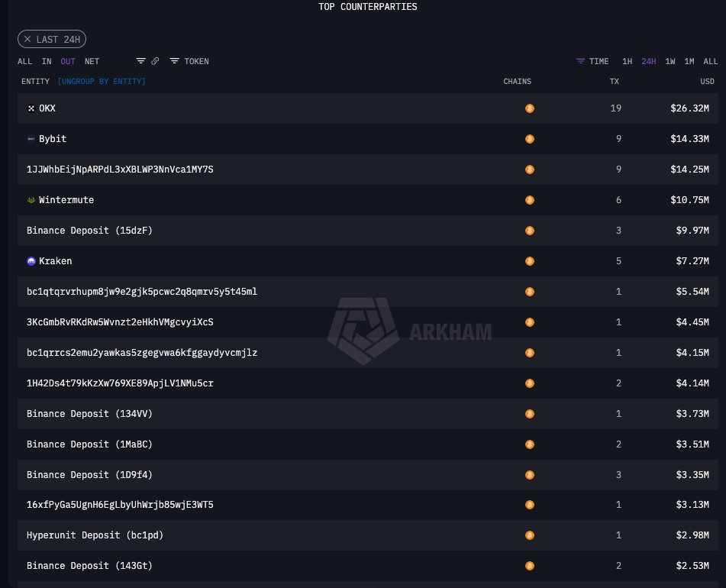The height and width of the screenshot is (588, 726).
Task: Click the $26.32M value in OKX row
Action: pos(689,108)
